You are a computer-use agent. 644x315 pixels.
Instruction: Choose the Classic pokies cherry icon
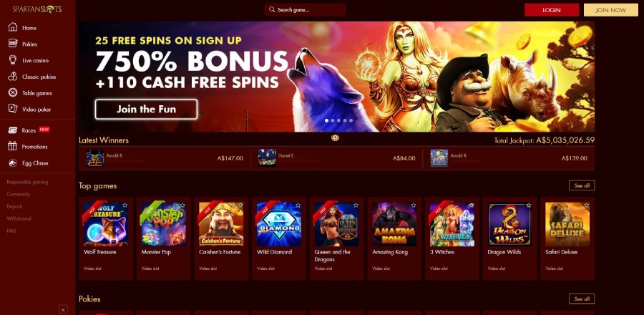tap(13, 77)
